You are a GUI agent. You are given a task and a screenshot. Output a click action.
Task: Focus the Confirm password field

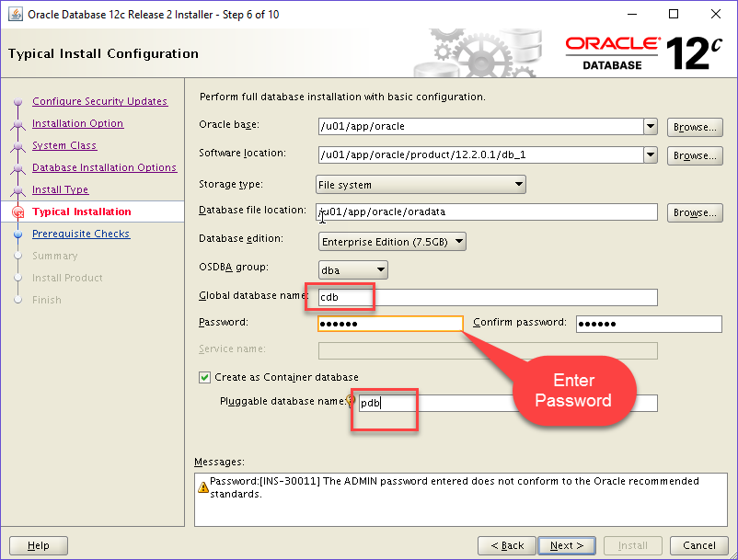[649, 324]
